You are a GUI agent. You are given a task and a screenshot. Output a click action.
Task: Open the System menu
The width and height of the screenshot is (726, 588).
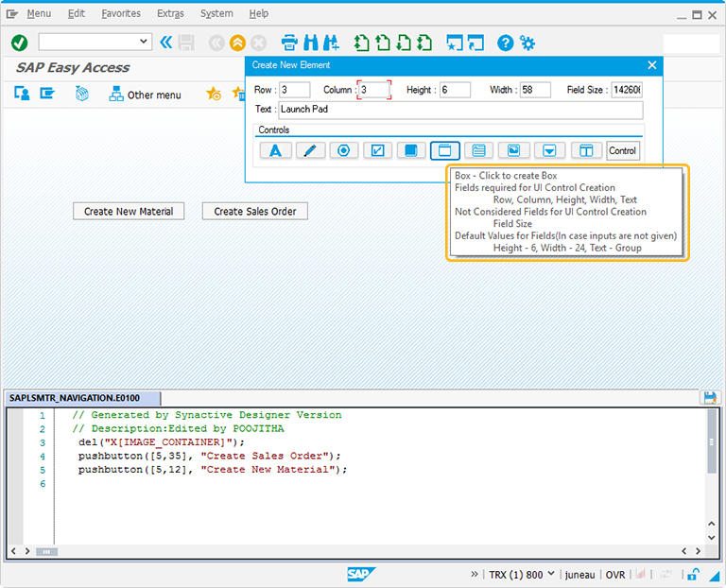(x=216, y=14)
